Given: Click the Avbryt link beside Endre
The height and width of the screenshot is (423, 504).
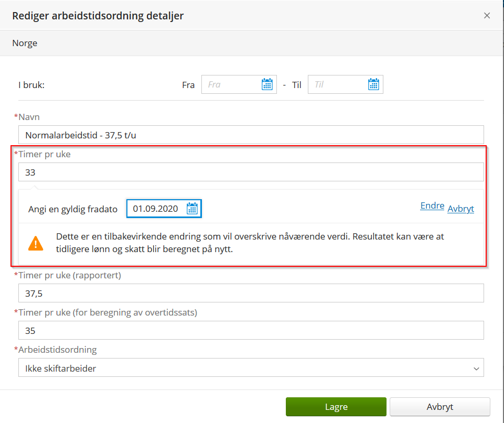Looking at the screenshot, I should click(x=460, y=209).
